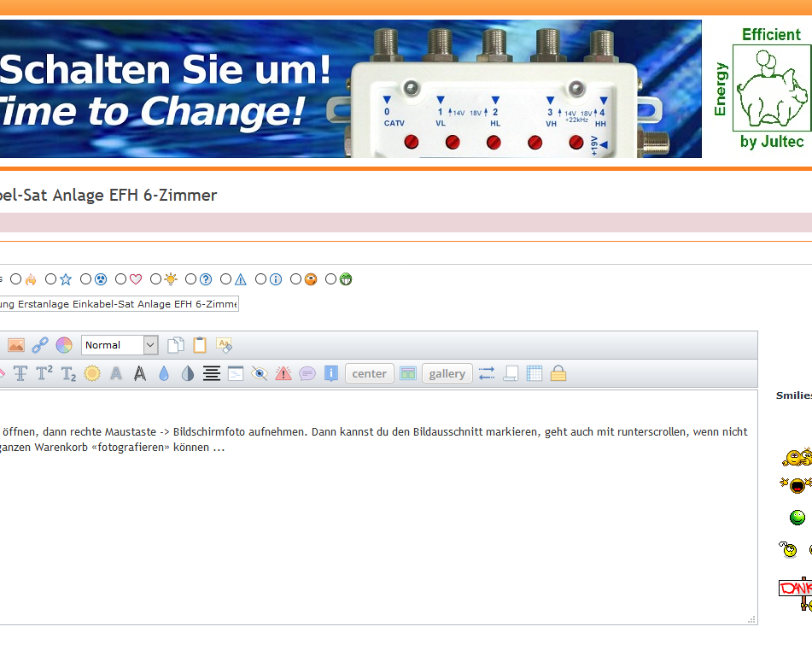The image size is (812, 656).
Task: Click the insert link chain icon
Action: [40, 345]
